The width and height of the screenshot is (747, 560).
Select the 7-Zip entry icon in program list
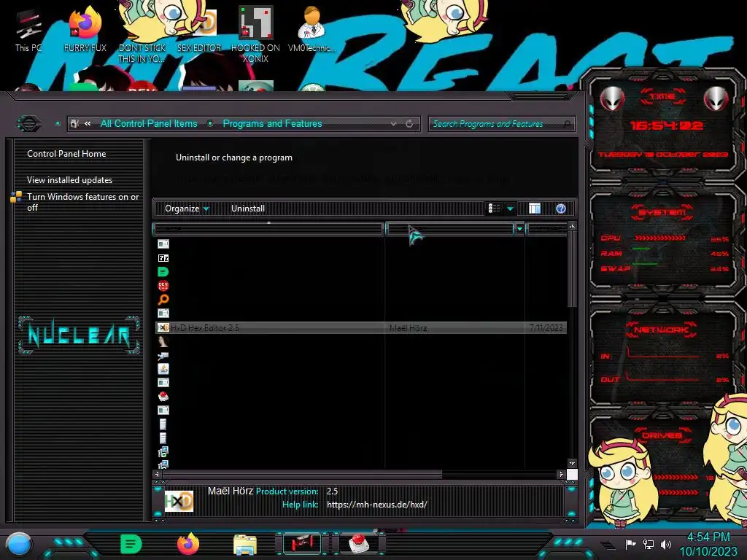click(163, 258)
